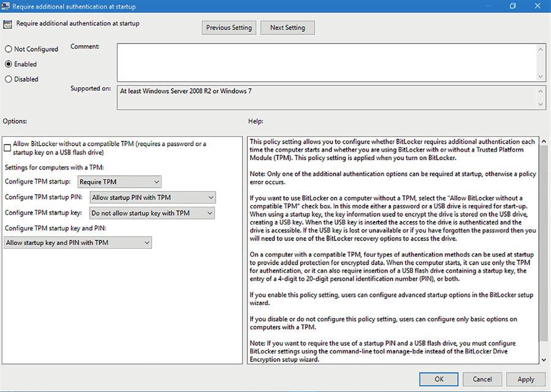Click the help paragraph starting 'This policy setting allows'
The width and height of the screenshot is (551, 392).
tap(392, 150)
